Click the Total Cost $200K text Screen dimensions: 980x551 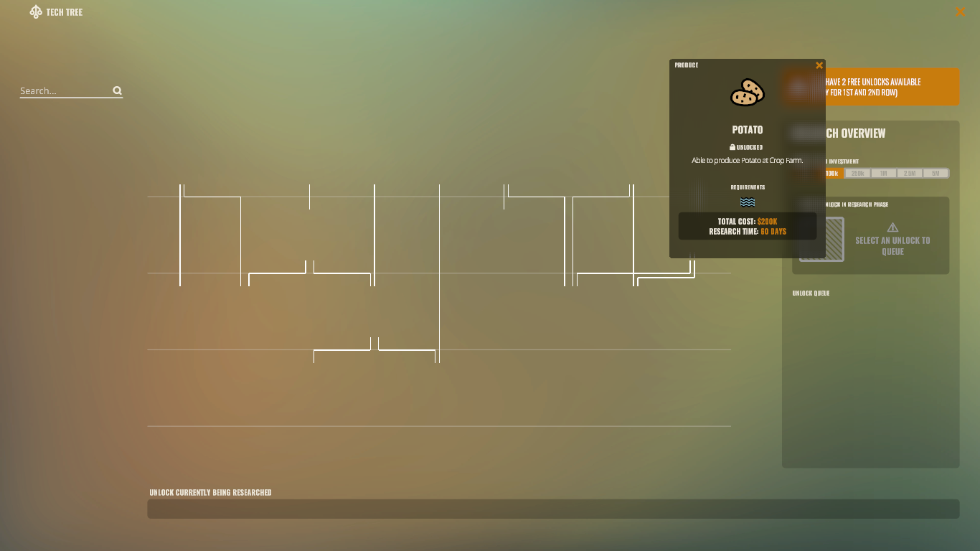pos(748,222)
